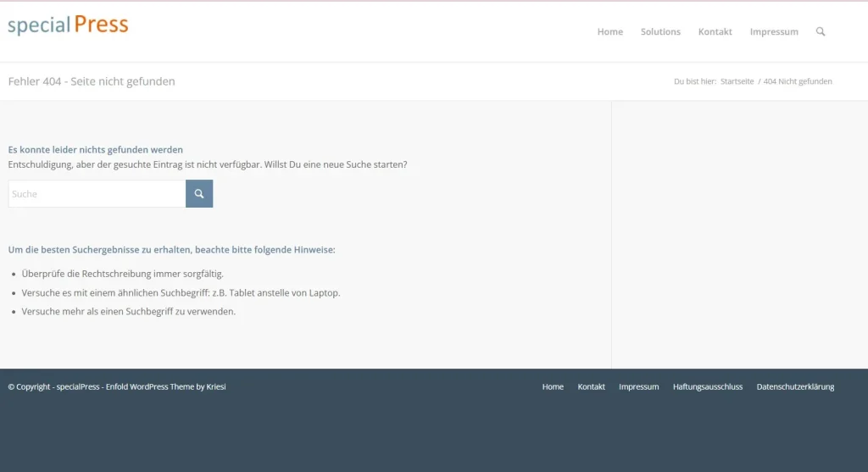This screenshot has width=868, height=472.
Task: Open the Haftungsausschluss footer link
Action: pyautogui.click(x=707, y=387)
